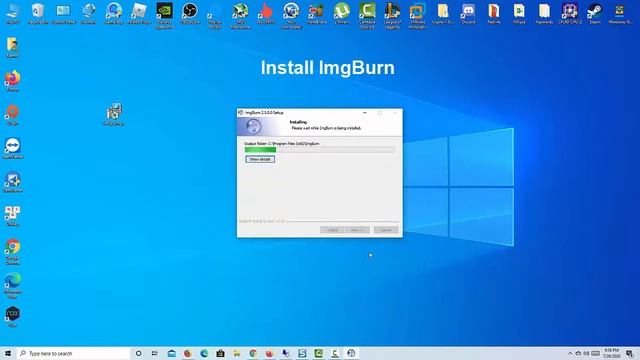Select the League of Legends shortcut
This screenshot has height=360, width=640.
(x=392, y=16)
